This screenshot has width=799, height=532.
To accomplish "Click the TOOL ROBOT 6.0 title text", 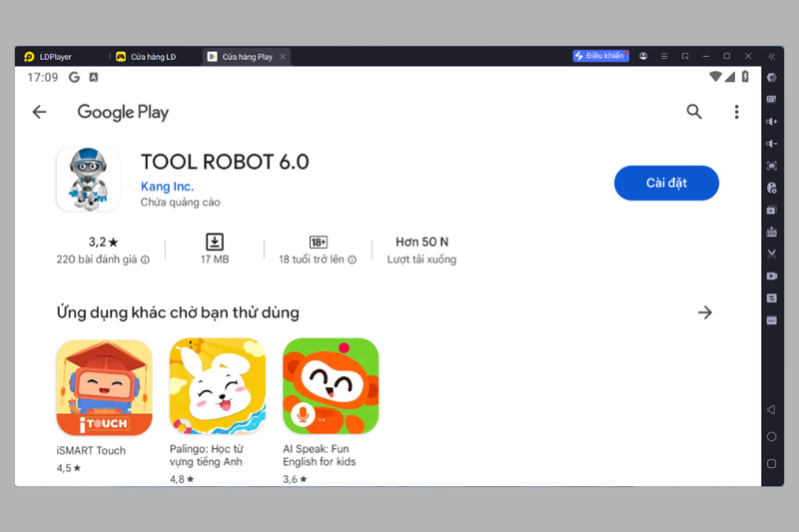I will pyautogui.click(x=225, y=162).
